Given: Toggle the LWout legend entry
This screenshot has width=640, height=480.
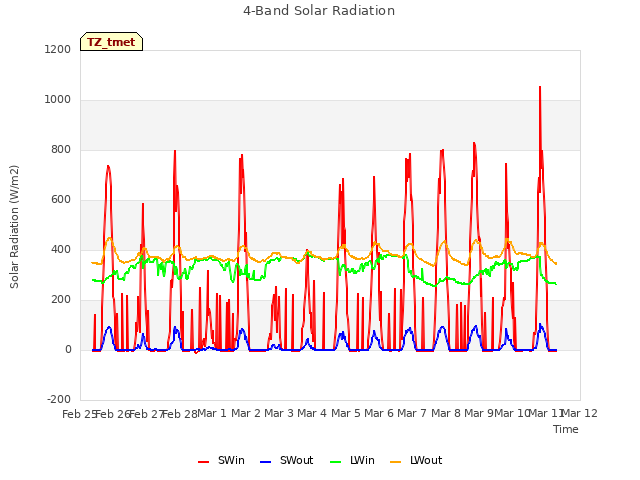Looking at the screenshot, I should 416,460.
